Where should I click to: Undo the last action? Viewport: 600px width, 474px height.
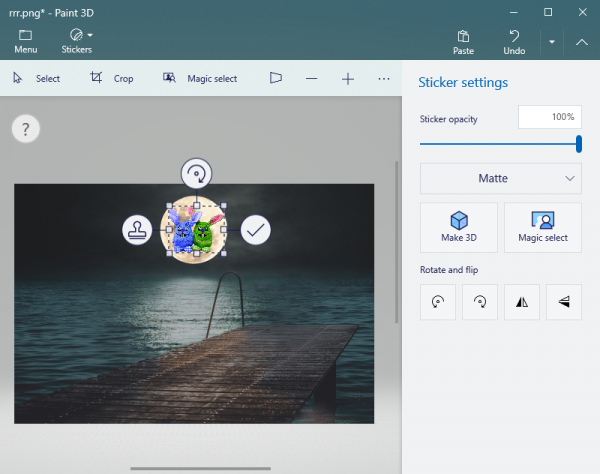514,42
